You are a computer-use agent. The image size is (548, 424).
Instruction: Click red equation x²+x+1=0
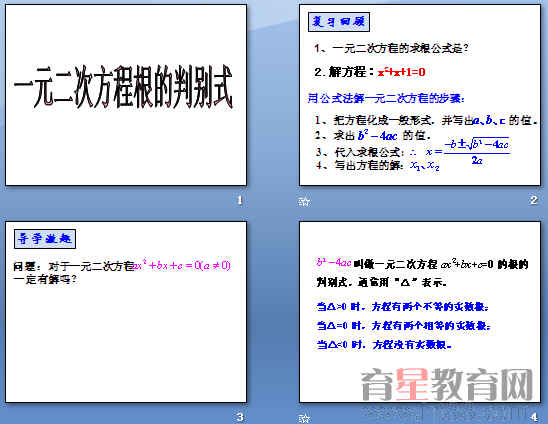401,72
